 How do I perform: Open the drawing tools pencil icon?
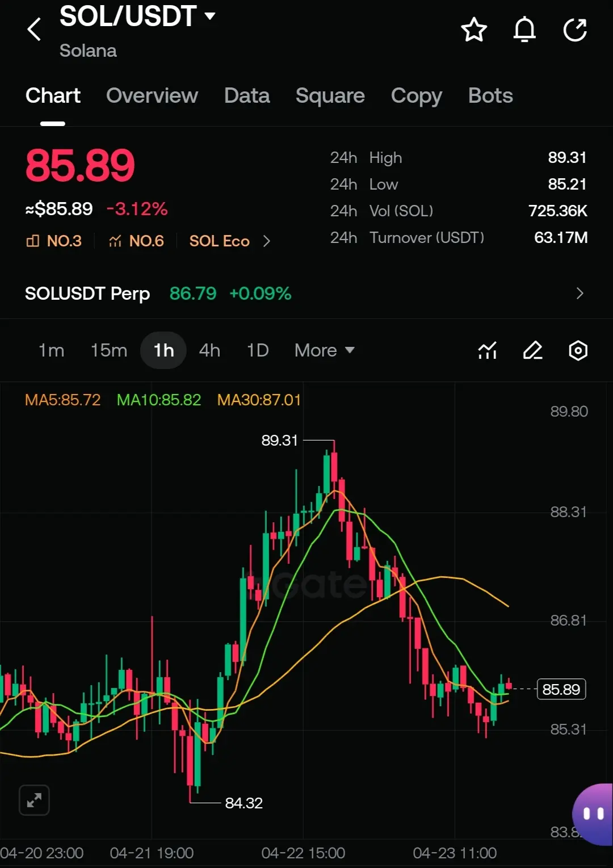click(x=532, y=350)
